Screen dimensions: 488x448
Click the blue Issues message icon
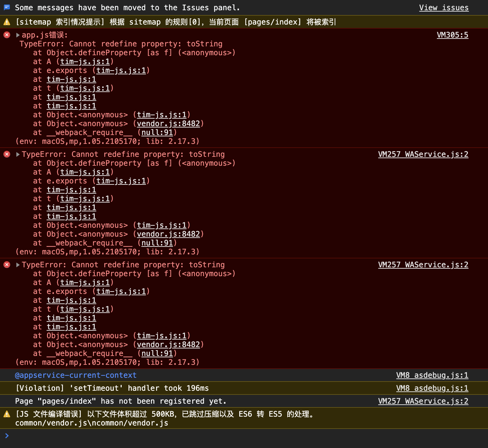point(7,8)
